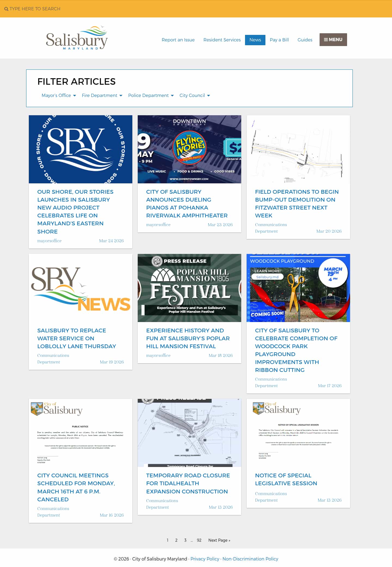Read Our Shore, Our Stories article headline

[75, 212]
